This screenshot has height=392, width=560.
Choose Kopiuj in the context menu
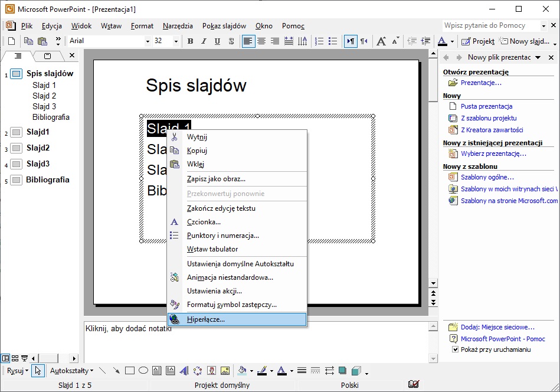[237, 151]
